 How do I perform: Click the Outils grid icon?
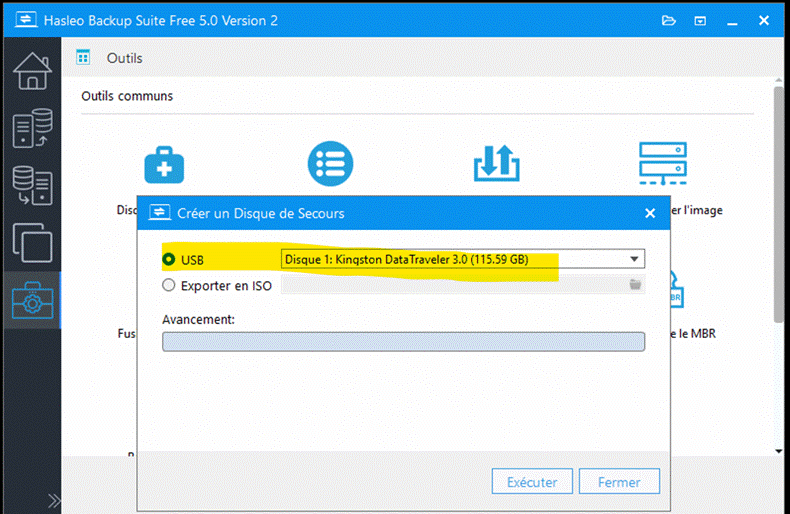(83, 57)
